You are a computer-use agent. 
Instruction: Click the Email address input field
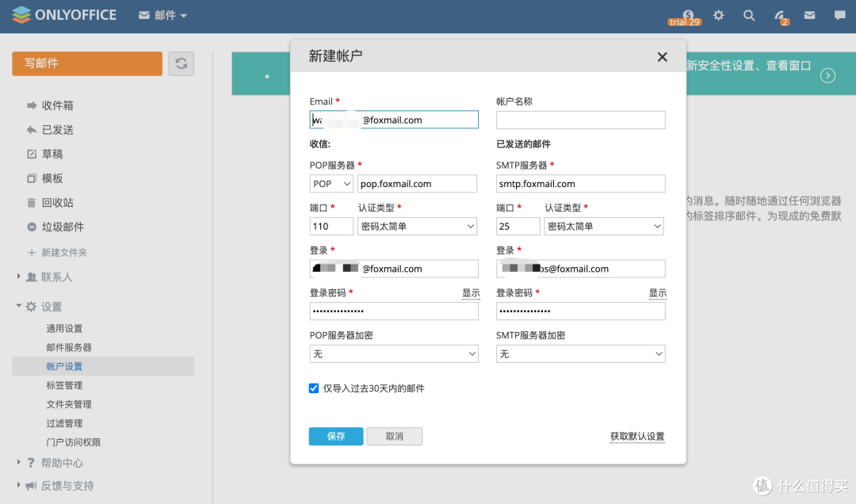coord(394,120)
